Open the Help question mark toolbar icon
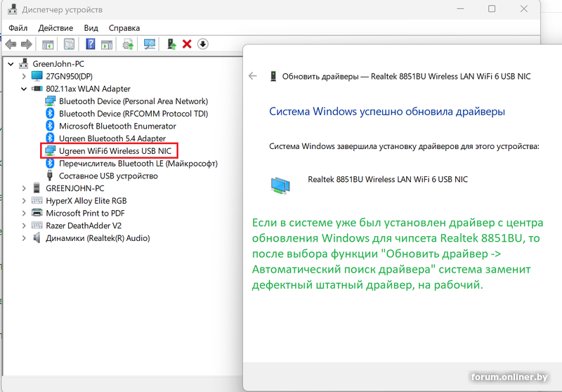This screenshot has width=562, height=392. click(91, 44)
